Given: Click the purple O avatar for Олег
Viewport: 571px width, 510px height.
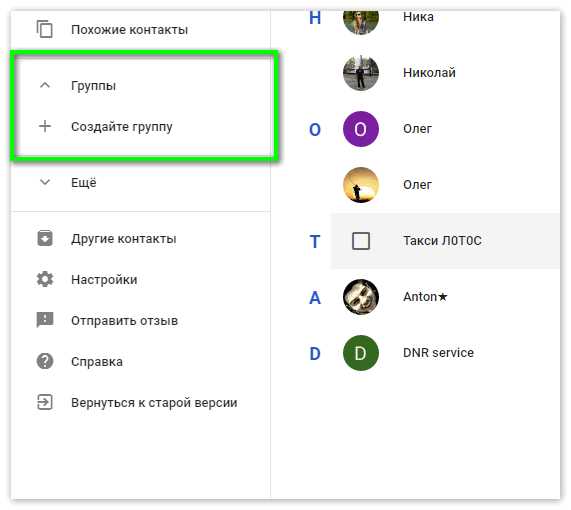Looking at the screenshot, I should (361, 129).
